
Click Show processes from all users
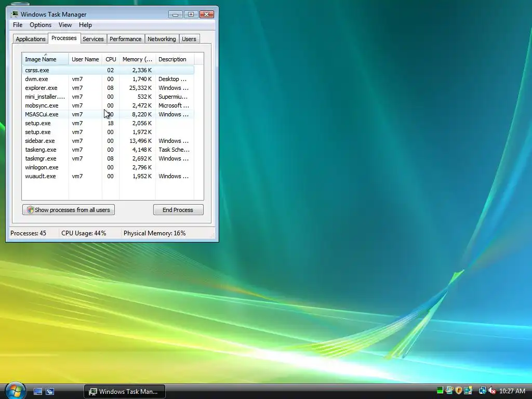(x=68, y=210)
